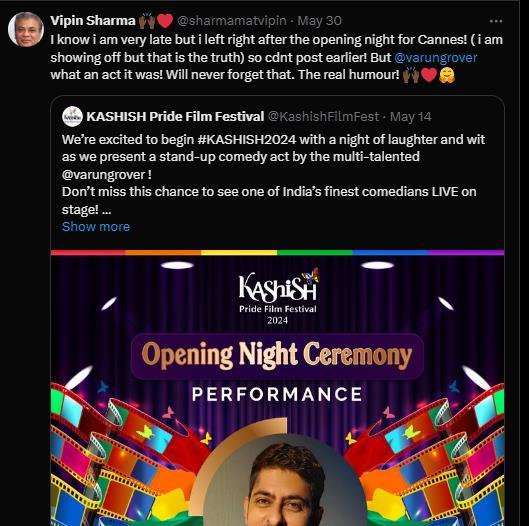Open the tweet's three-dot more menu
Screen dimensions: 529x526
click(496, 21)
